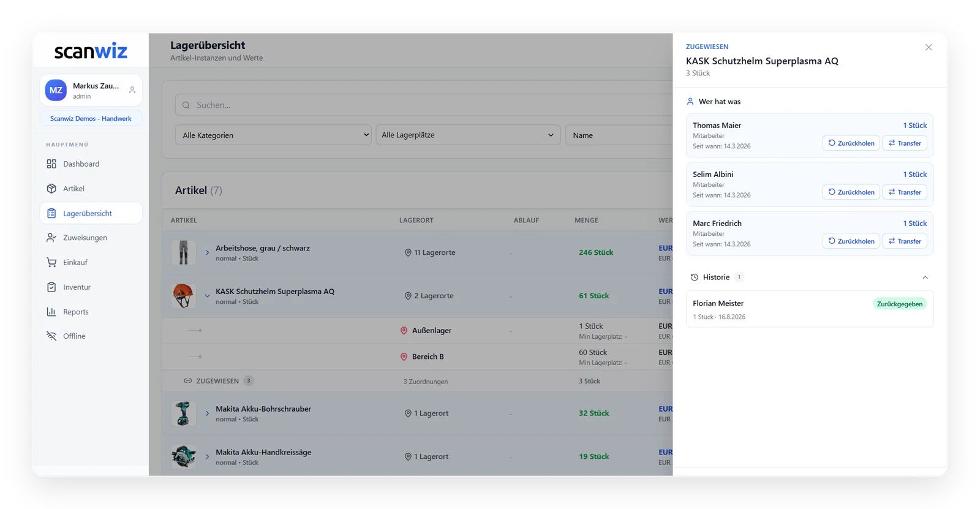Click the Reports bar chart icon
The width and height of the screenshot is (980, 509).
point(51,312)
